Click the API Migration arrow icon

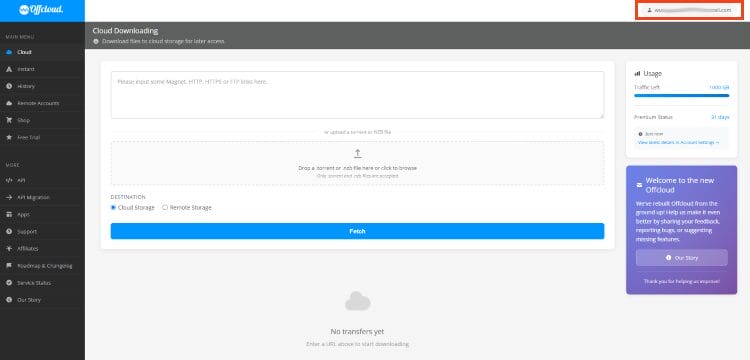9,197
